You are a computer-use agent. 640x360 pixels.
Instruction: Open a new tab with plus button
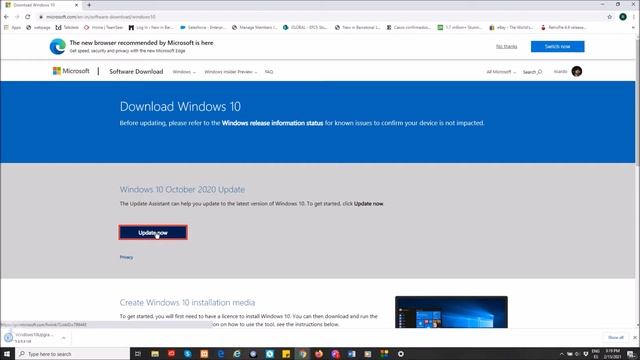pos(89,5)
